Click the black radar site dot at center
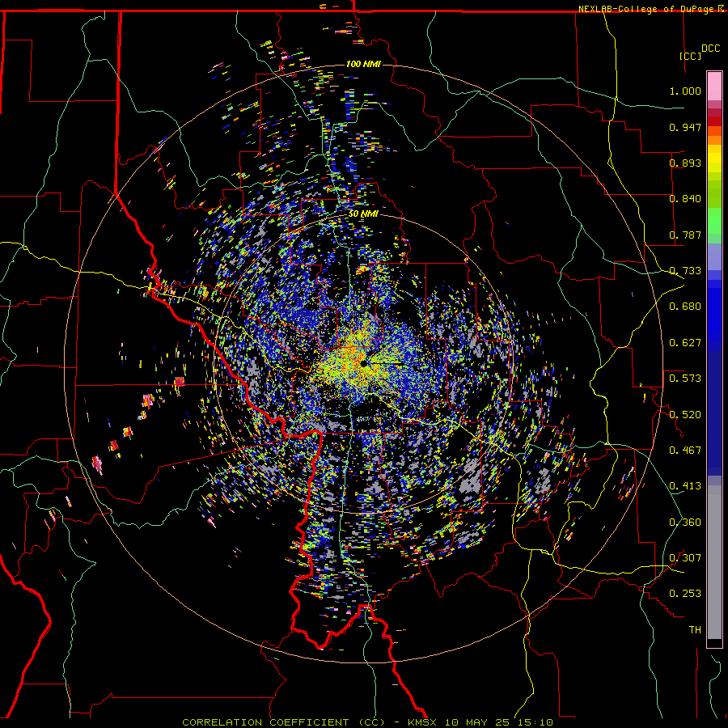 [x=364, y=363]
